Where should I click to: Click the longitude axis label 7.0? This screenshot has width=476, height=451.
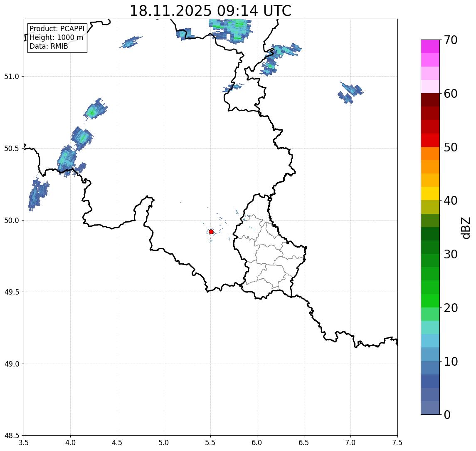[x=350, y=443]
